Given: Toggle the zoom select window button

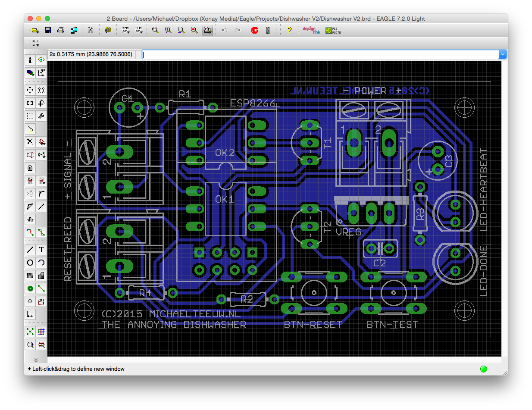Looking at the screenshot, I should pos(207,30).
